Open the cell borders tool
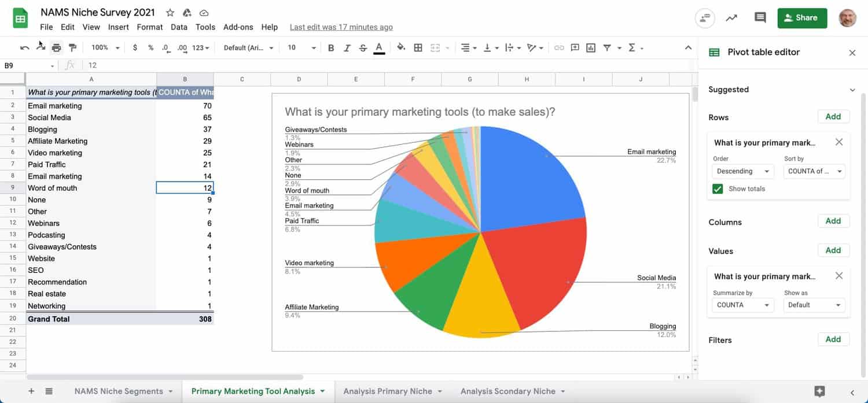The width and height of the screenshot is (868, 403). [418, 47]
